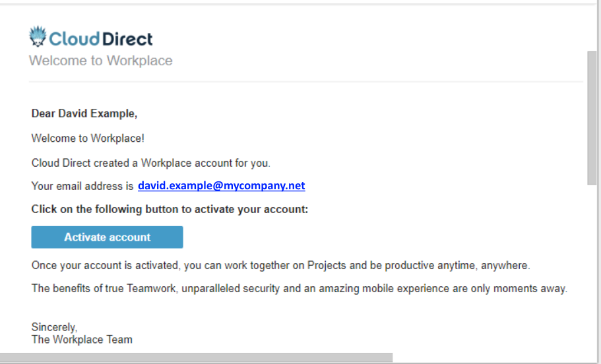Click the word Direct in the logo

click(127, 39)
